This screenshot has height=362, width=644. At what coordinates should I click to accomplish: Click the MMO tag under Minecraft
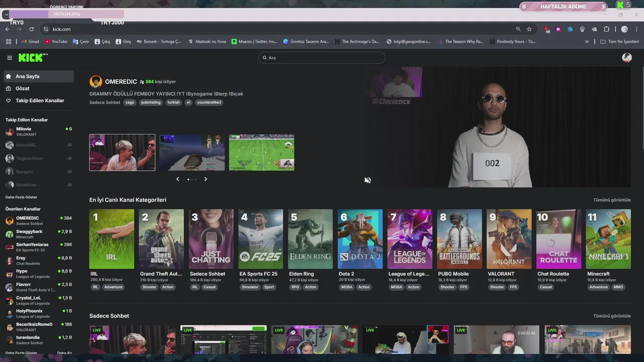pos(618,287)
